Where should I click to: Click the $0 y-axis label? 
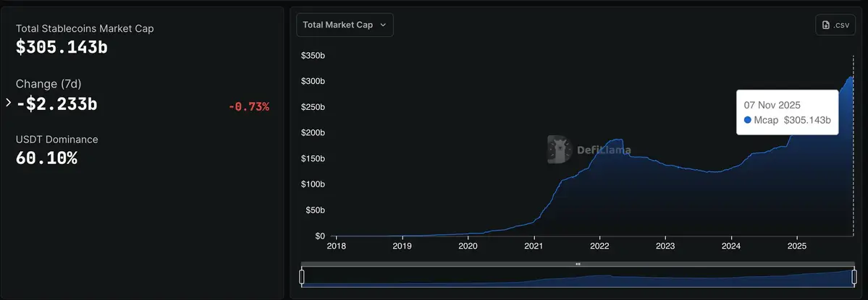(320, 236)
